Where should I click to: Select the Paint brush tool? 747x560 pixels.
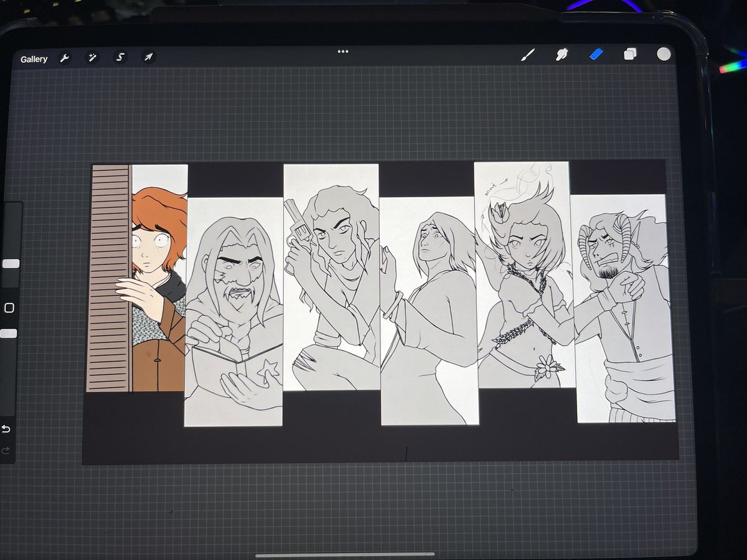coord(527,55)
